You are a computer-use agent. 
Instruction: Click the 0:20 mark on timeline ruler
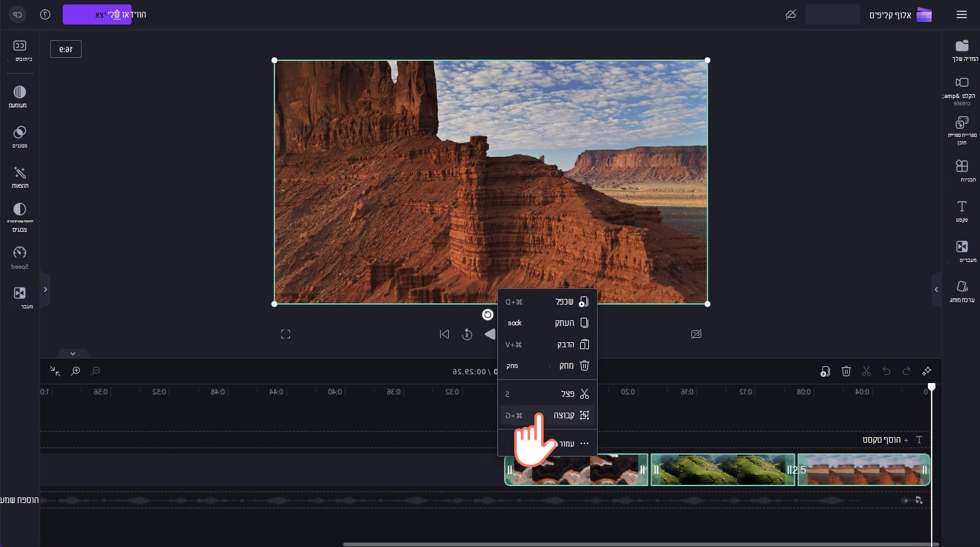point(628,392)
